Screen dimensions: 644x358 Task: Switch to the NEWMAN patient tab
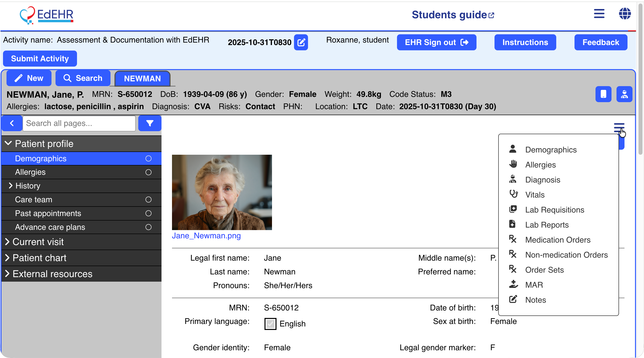[x=142, y=78]
